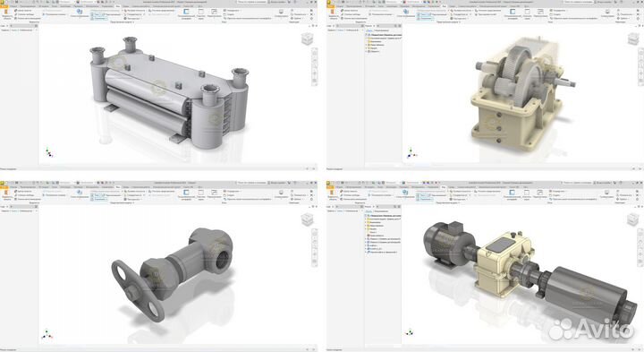Click the Avito watermark logo
The image size is (644, 352).
tap(591, 329)
